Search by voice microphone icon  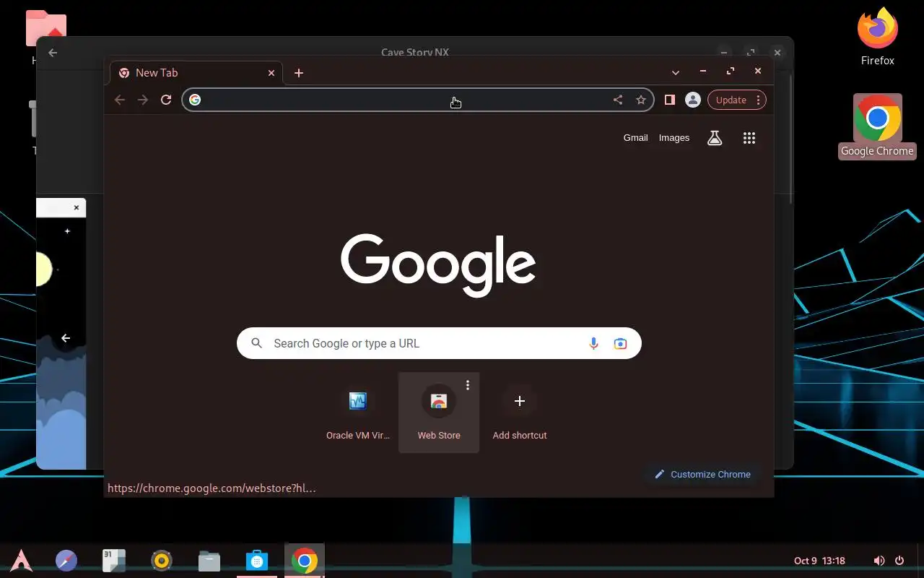pyautogui.click(x=593, y=343)
